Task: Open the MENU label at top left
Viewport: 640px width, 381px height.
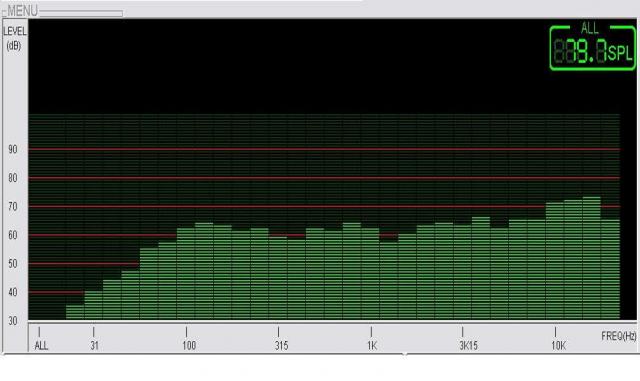Action: [22, 11]
